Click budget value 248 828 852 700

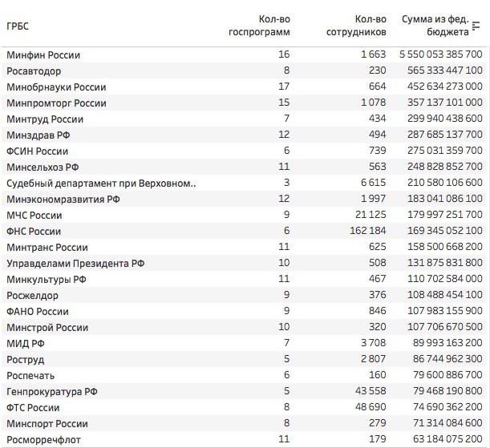(x=444, y=167)
